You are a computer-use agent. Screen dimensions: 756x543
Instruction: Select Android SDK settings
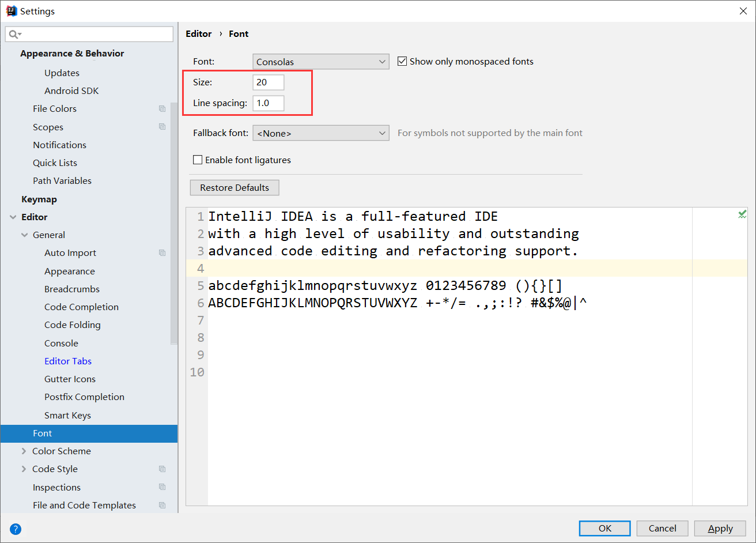[x=71, y=90]
